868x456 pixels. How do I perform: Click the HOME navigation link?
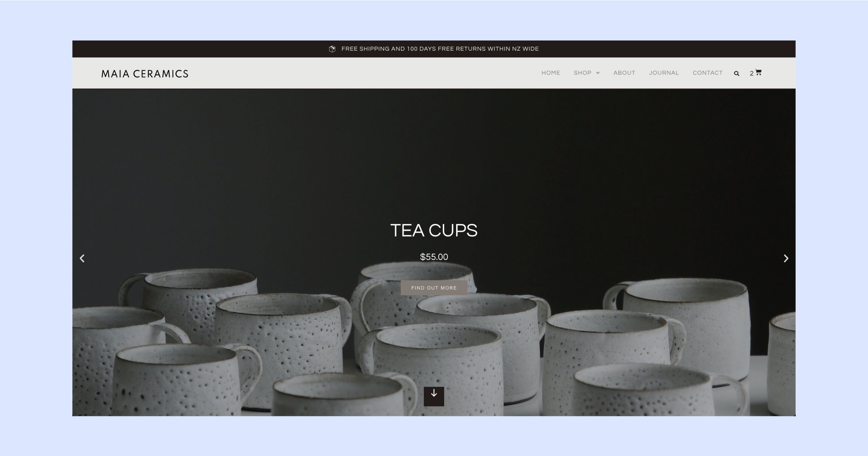click(x=550, y=72)
